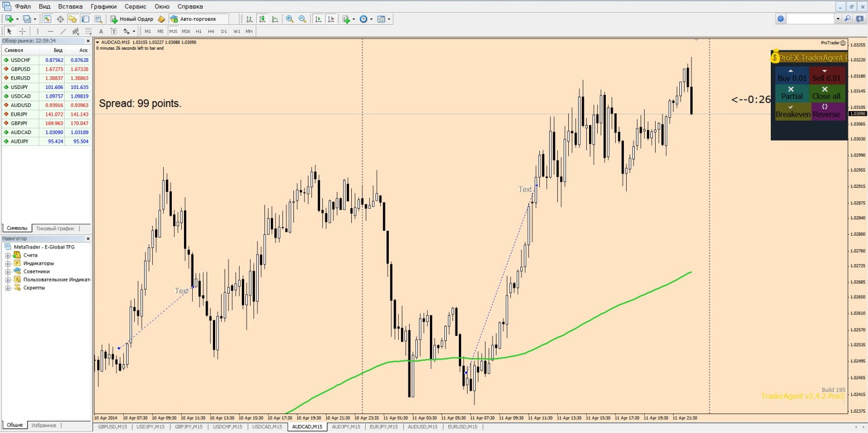Open the Periods clock toolbar icon

363,19
